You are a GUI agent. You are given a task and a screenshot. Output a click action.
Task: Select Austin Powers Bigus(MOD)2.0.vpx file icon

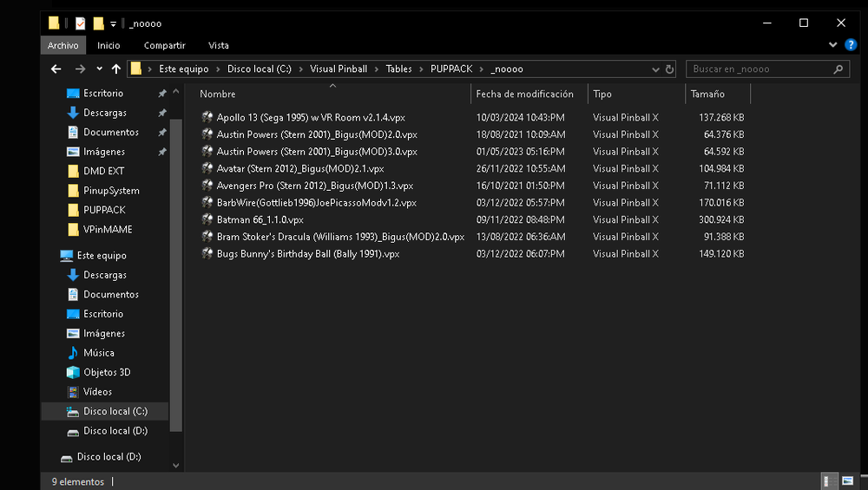tap(207, 134)
